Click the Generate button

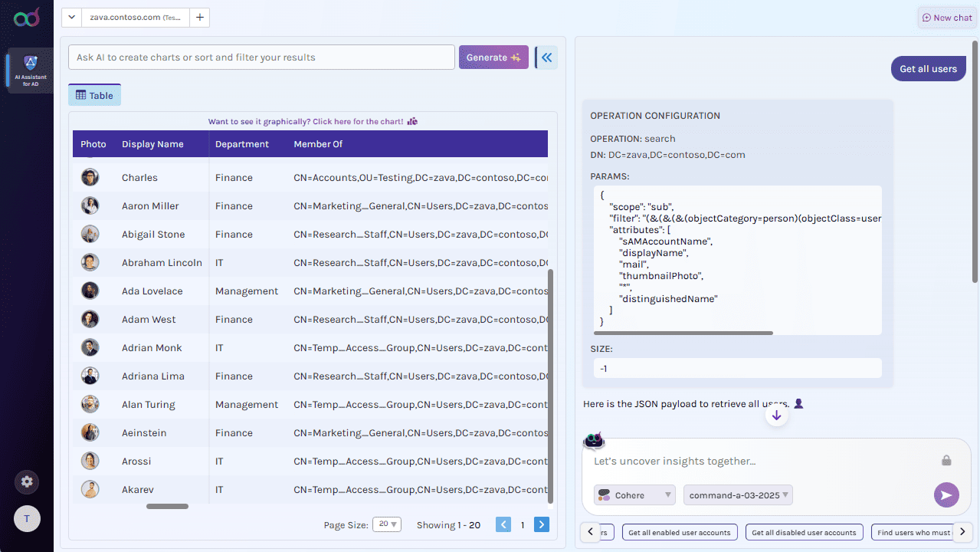[493, 57]
